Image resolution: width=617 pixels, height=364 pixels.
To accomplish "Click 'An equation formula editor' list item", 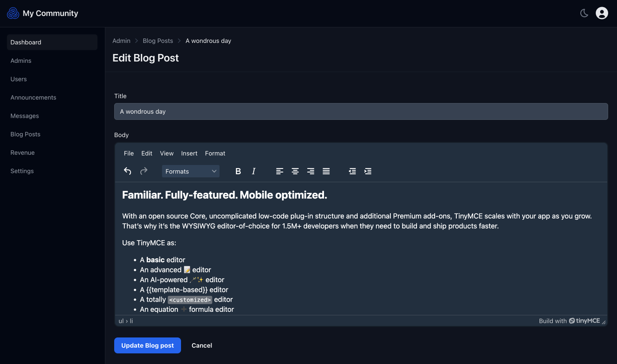I will pos(187,310).
